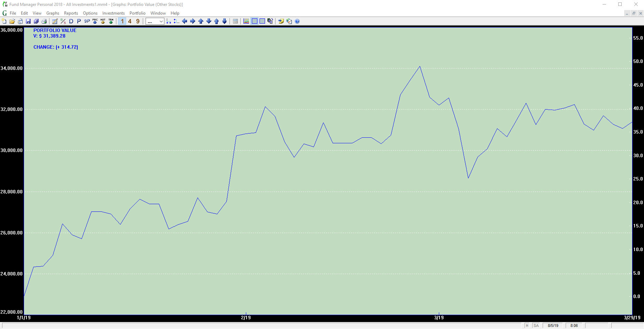644x329 pixels.
Task: Click the H status bar indicator
Action: pyautogui.click(x=527, y=326)
